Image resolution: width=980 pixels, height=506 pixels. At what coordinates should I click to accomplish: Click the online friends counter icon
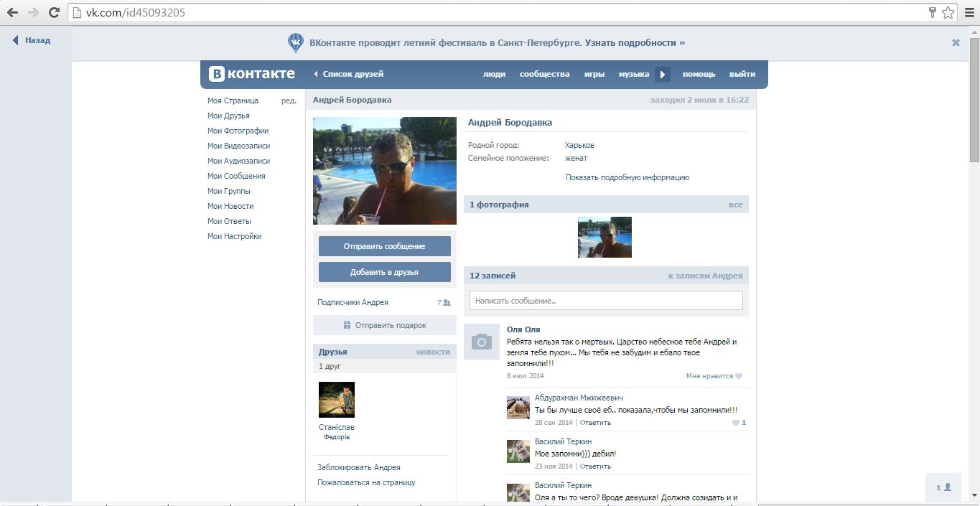[943, 487]
